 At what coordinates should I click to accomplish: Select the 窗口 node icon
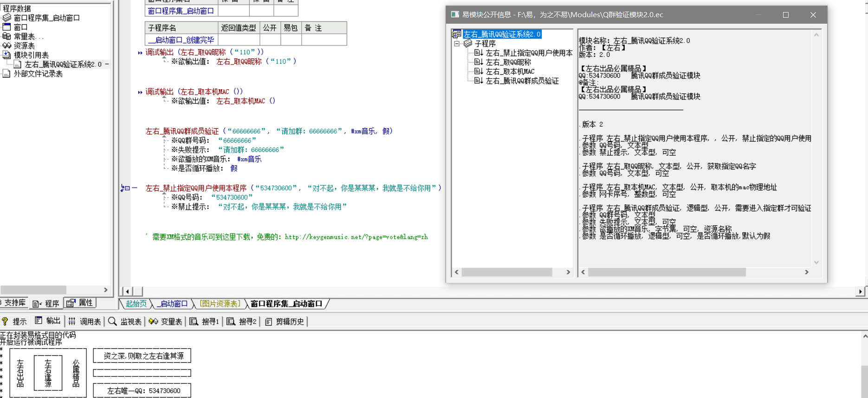click(x=6, y=27)
